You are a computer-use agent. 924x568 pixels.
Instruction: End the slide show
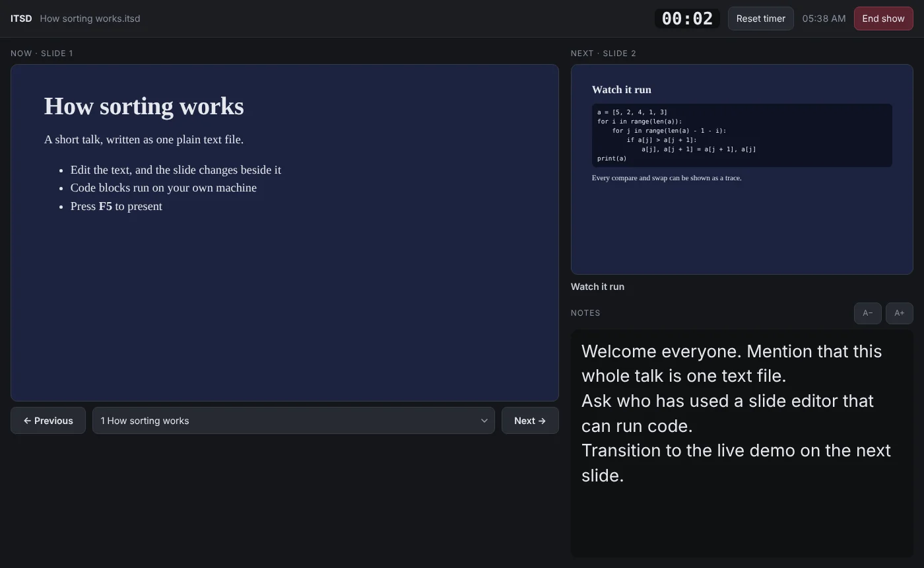click(883, 18)
